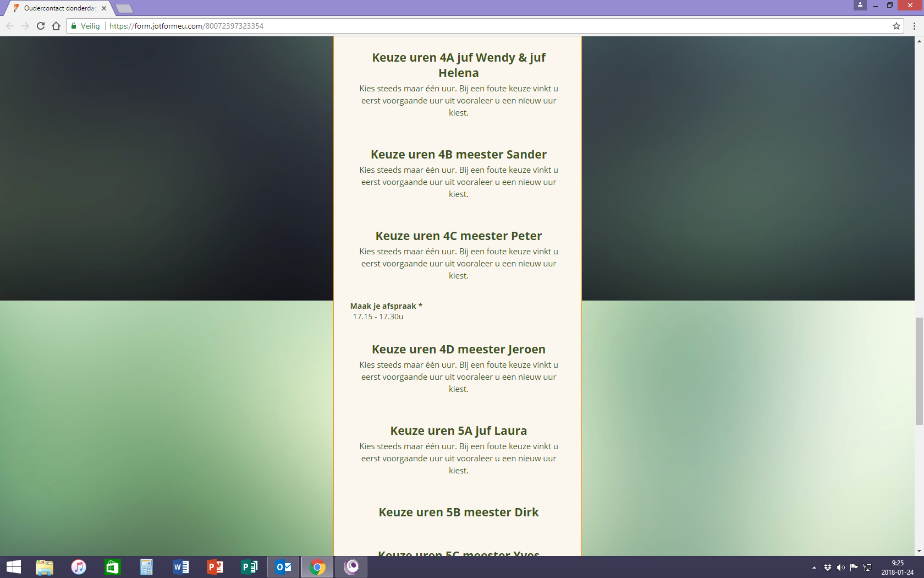Open the volume control in system tray

pyautogui.click(x=840, y=568)
